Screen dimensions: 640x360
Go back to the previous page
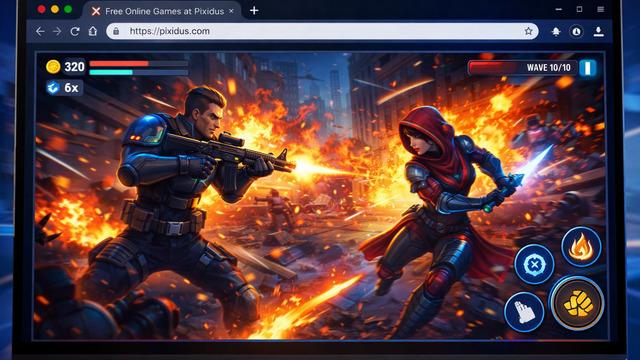coord(40,31)
